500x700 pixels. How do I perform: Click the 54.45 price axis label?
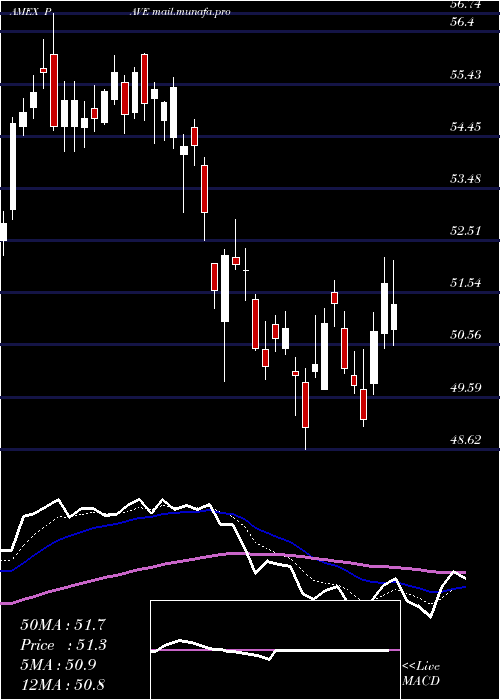point(466,126)
